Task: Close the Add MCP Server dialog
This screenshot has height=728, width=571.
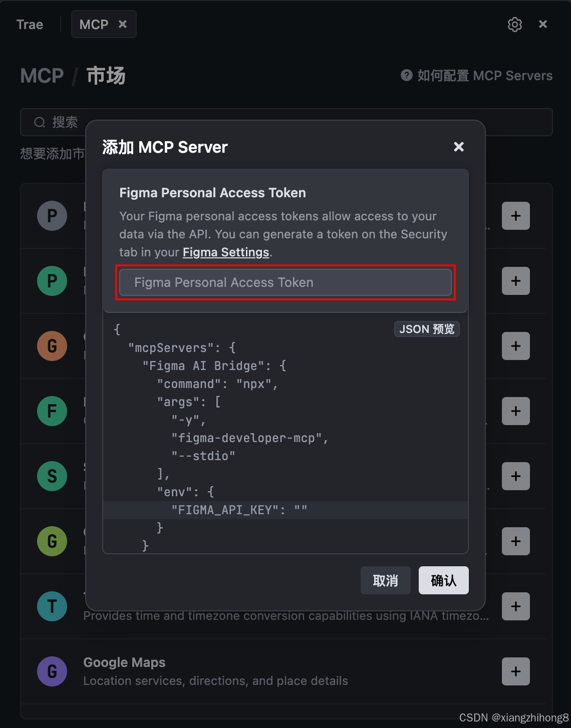Action: [x=458, y=147]
